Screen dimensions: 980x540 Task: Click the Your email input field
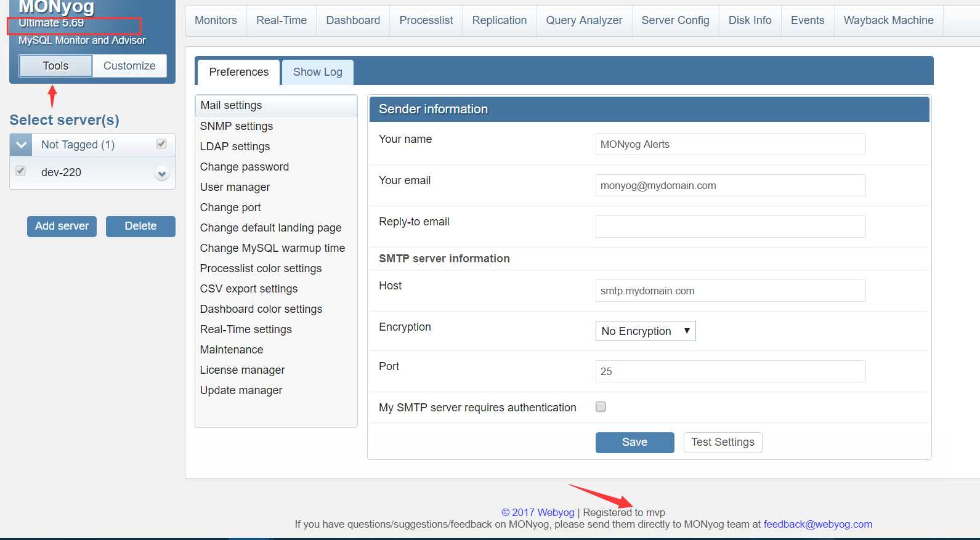coord(731,185)
